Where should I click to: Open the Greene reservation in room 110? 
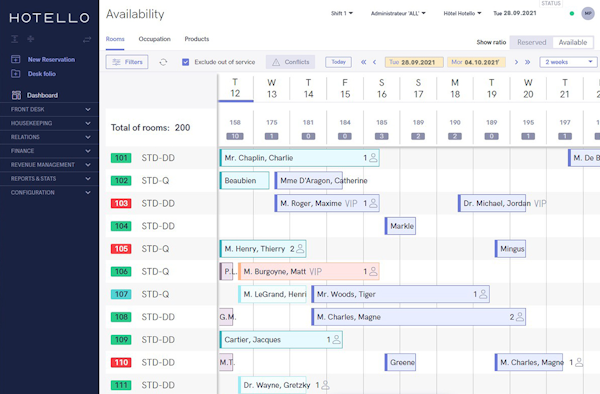[400, 362]
